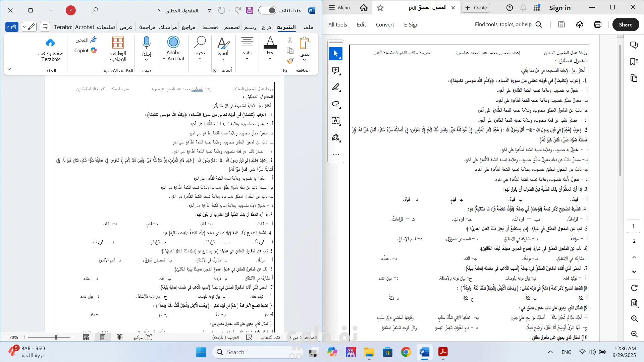Select the highlighter pen tool
The width and height of the screenshot is (644, 362).
[335, 87]
